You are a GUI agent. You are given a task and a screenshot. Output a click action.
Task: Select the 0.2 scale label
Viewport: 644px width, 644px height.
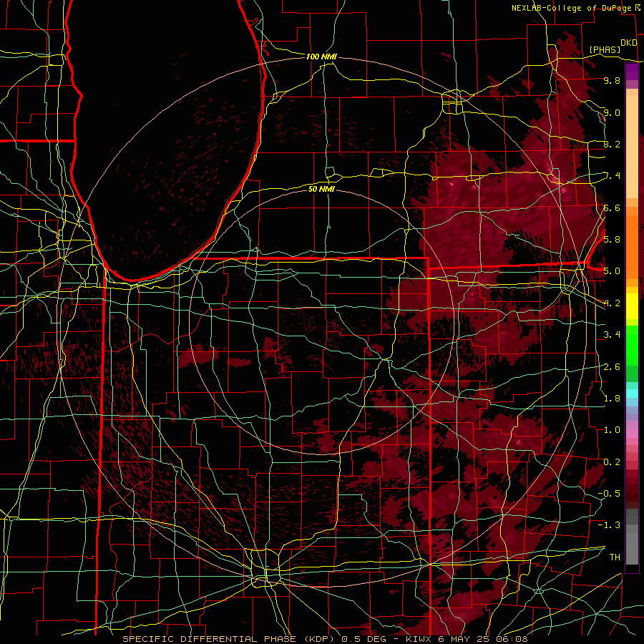pyautogui.click(x=612, y=462)
